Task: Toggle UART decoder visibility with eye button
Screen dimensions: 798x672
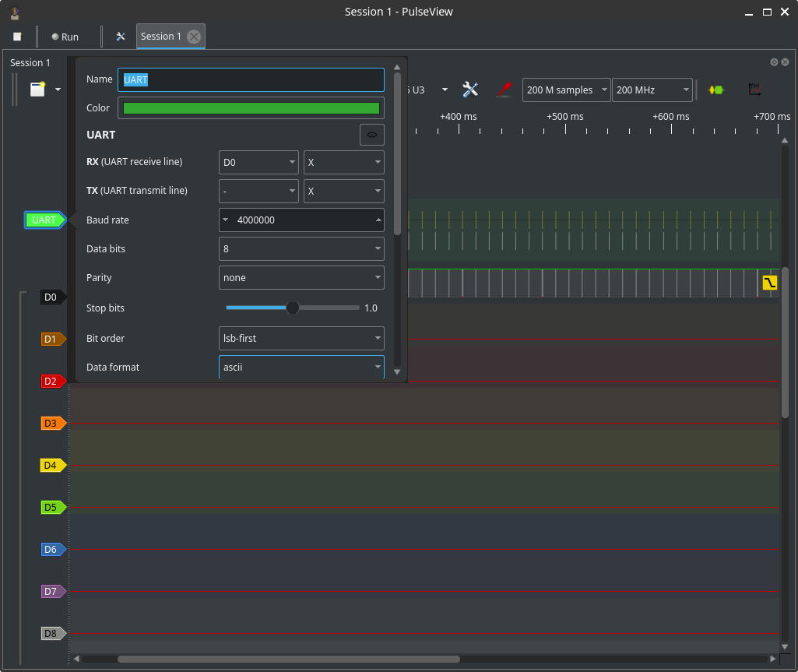Action: tap(372, 135)
